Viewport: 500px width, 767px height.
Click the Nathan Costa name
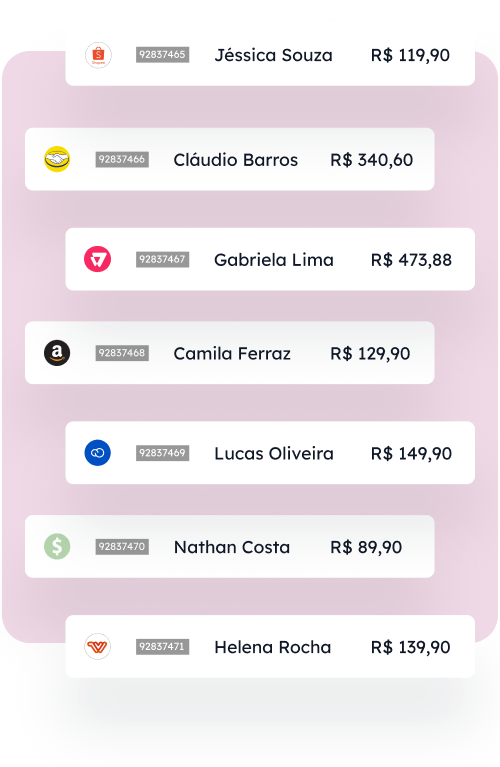coord(232,547)
